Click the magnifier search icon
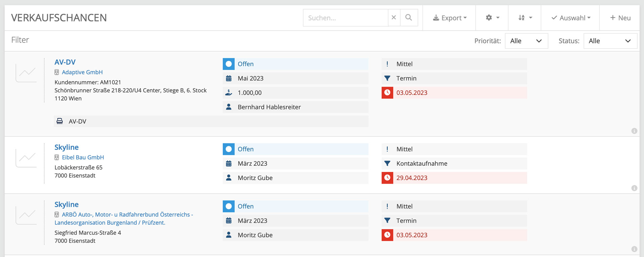 tap(409, 18)
